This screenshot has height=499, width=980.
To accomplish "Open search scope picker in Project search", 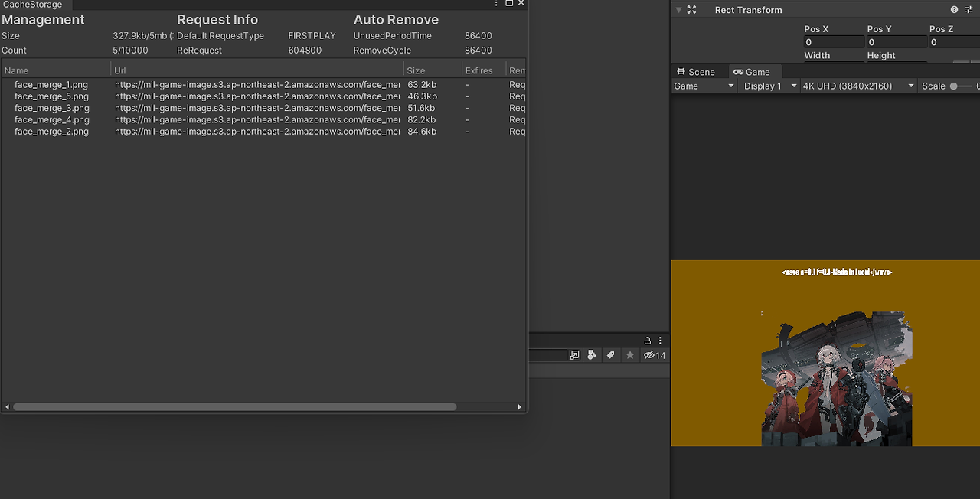I will [574, 355].
